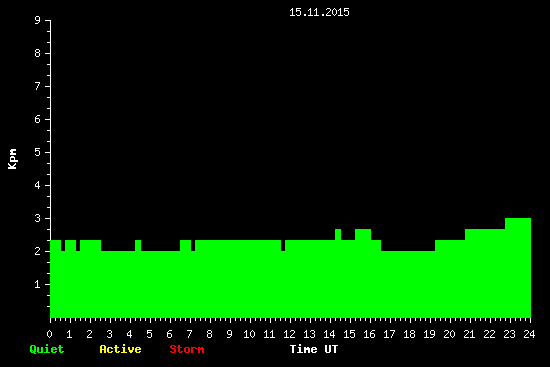The image size is (550, 367).
Task: Click hour 24 on the time axis
Action: pos(529,334)
